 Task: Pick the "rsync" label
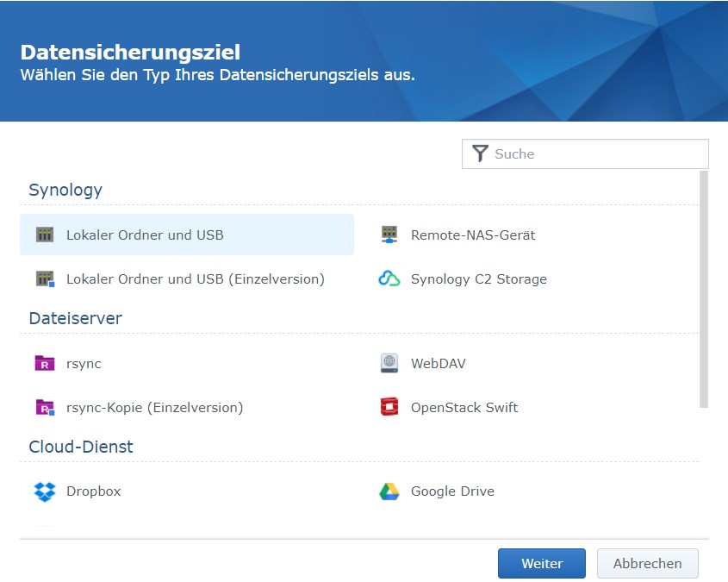84,364
